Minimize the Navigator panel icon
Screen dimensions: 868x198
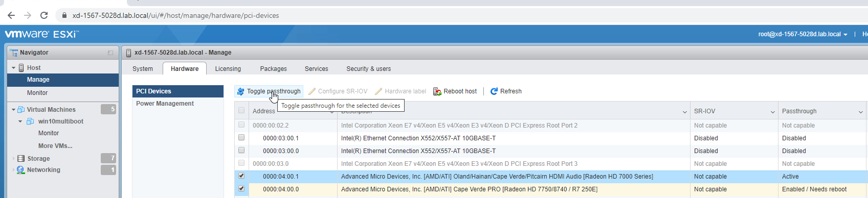point(110,53)
